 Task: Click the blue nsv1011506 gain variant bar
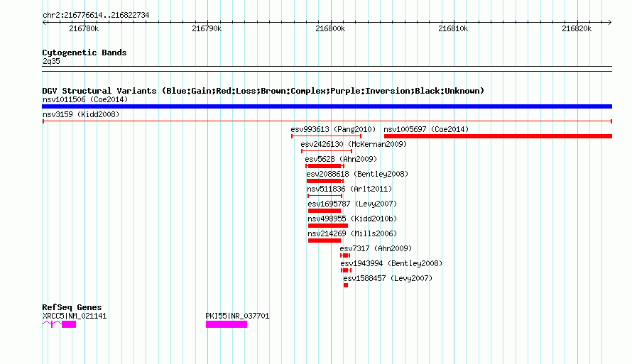click(327, 106)
